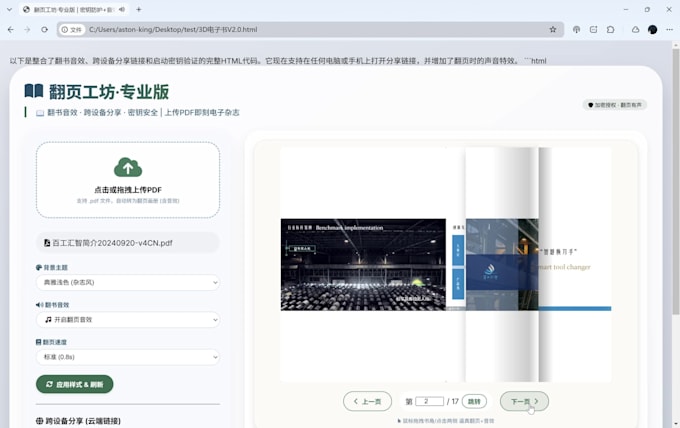
Task: Click the 跳转 jump button
Action: click(x=474, y=402)
